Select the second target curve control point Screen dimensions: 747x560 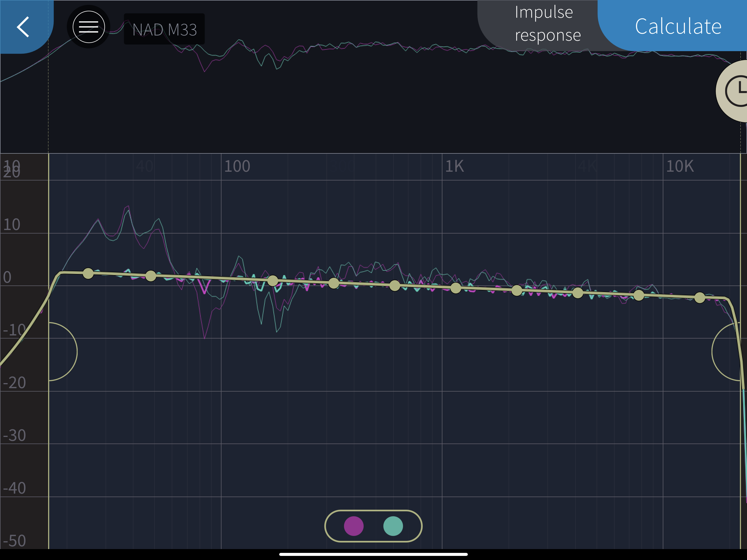pyautogui.click(x=151, y=276)
